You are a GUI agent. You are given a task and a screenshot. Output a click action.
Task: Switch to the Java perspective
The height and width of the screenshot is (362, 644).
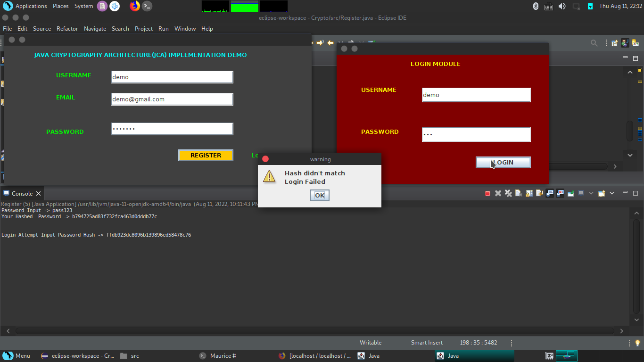pyautogui.click(x=625, y=43)
